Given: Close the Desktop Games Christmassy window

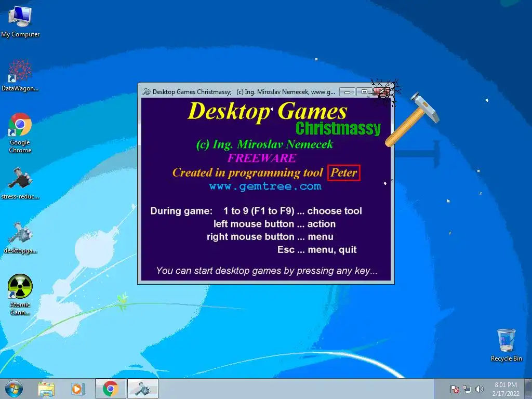Looking at the screenshot, I should pyautogui.click(x=382, y=92).
